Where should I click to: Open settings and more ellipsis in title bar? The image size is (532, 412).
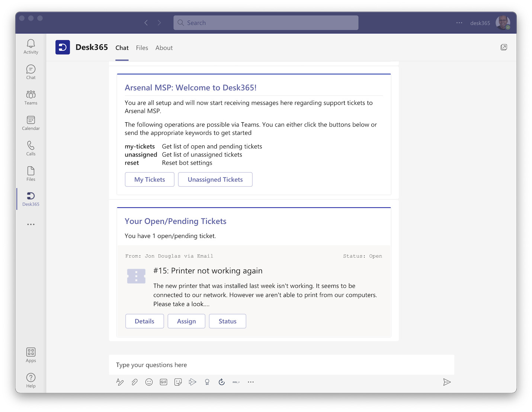(459, 23)
